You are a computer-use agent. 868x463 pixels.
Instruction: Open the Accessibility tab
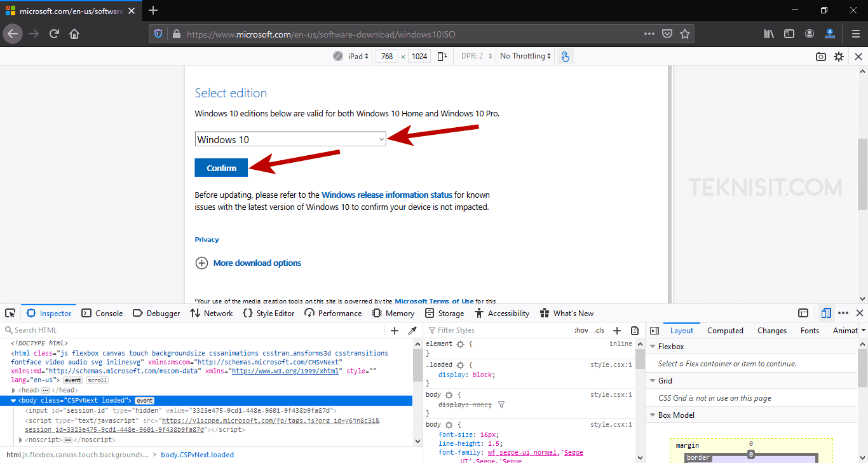point(501,313)
